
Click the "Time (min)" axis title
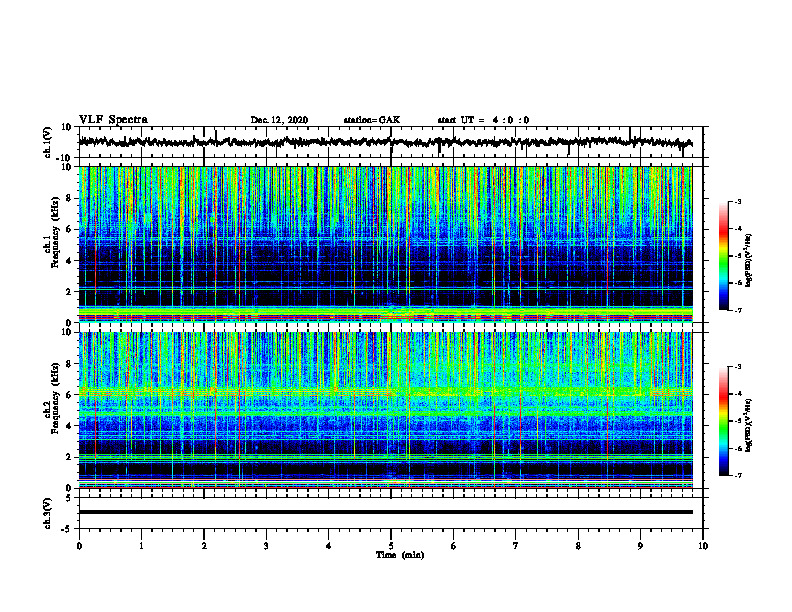pos(400,555)
